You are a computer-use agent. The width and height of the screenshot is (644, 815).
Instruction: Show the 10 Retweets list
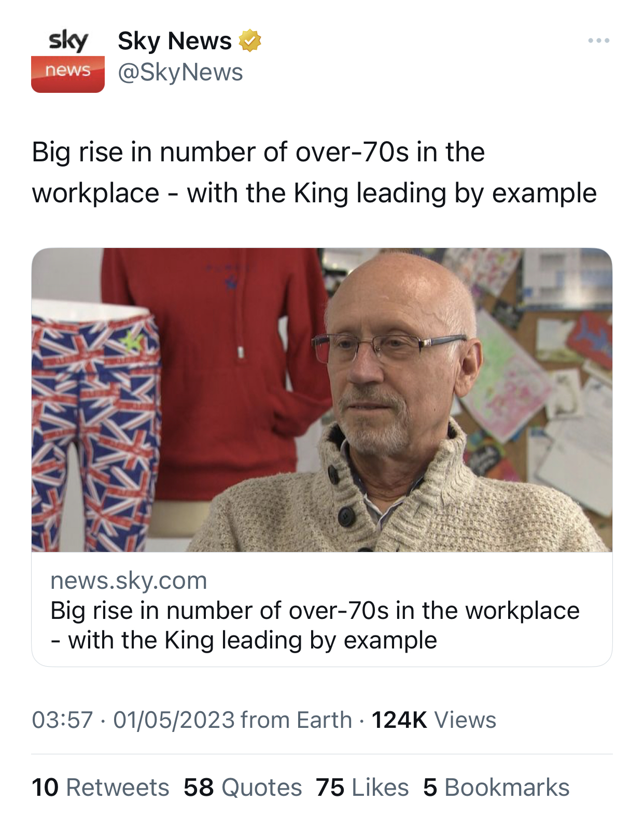pyautogui.click(x=100, y=788)
